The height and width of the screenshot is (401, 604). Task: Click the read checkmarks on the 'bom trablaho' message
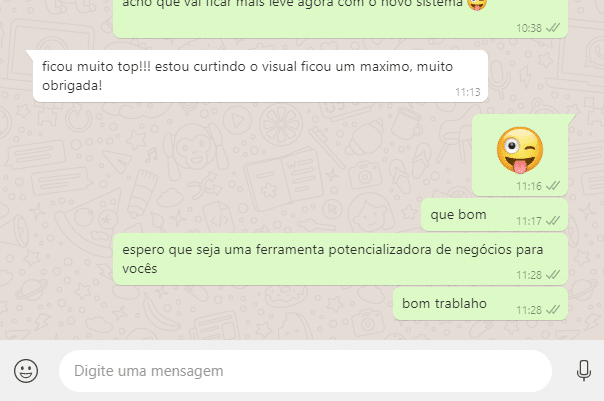(553, 310)
